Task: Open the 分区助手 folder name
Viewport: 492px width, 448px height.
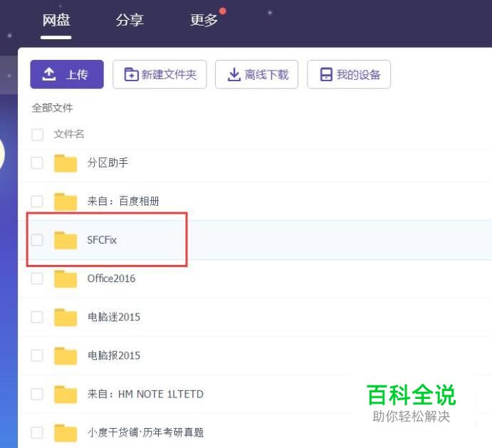Action: click(108, 162)
